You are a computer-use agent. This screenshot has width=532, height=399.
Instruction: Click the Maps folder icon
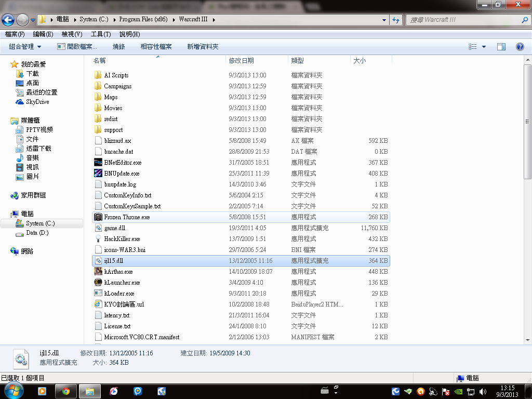coord(98,97)
